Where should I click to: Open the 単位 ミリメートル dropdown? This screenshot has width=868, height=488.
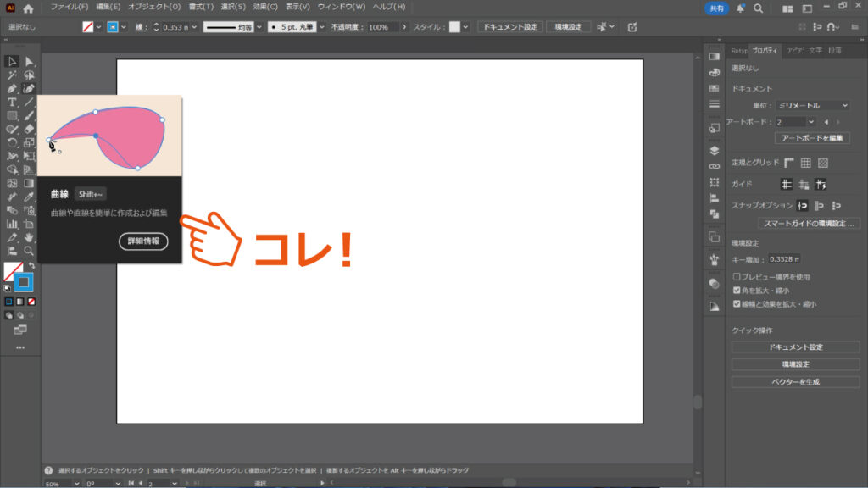[812, 105]
